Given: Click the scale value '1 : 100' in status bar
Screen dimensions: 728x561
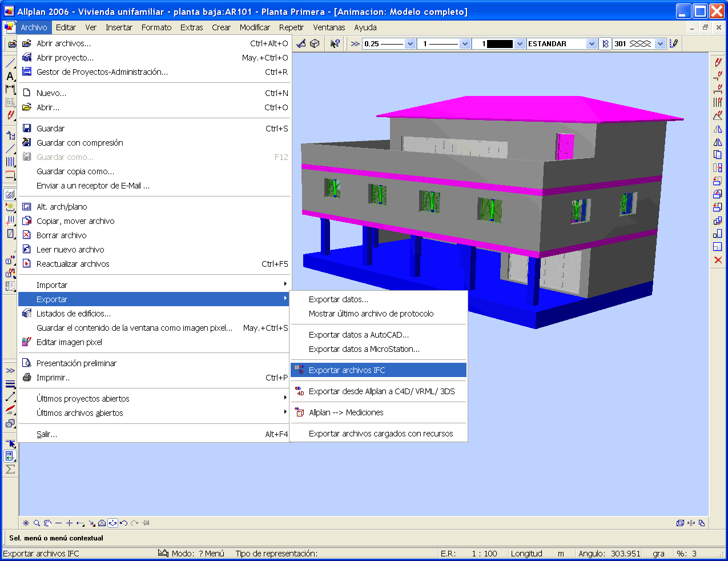Looking at the screenshot, I should click(484, 554).
